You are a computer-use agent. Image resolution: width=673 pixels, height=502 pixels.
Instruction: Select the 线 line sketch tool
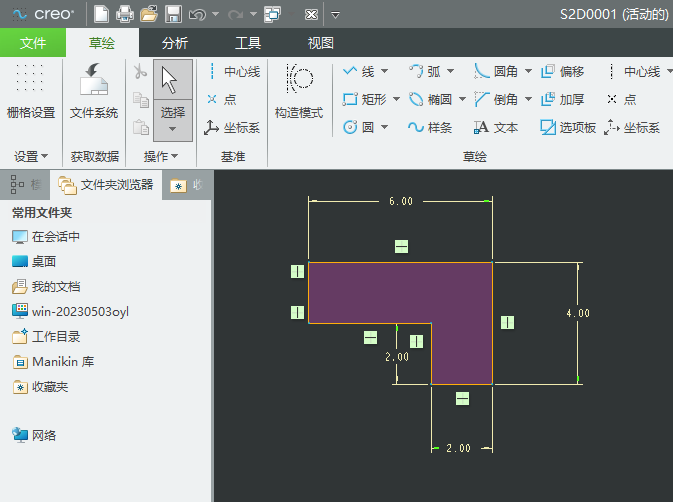(358, 71)
